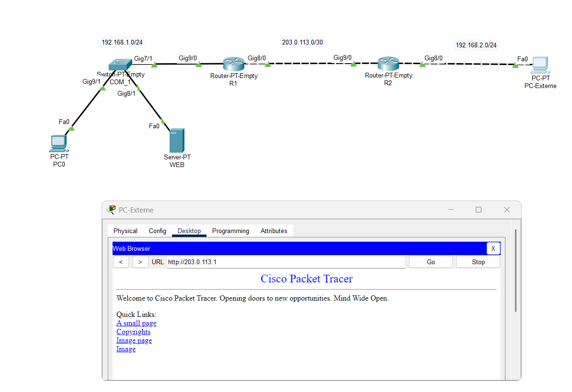Screen dimensions: 572x392
Task: Click the R2 router icon
Action: tap(388, 64)
